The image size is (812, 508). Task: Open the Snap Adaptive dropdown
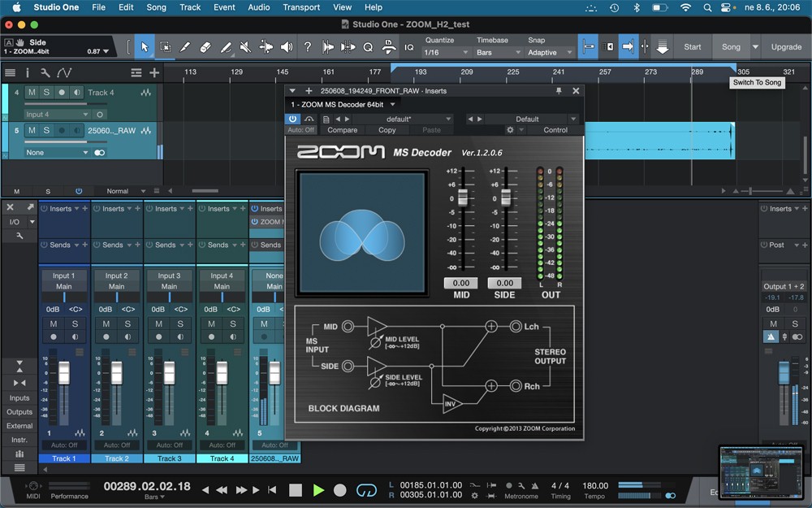[x=550, y=52]
